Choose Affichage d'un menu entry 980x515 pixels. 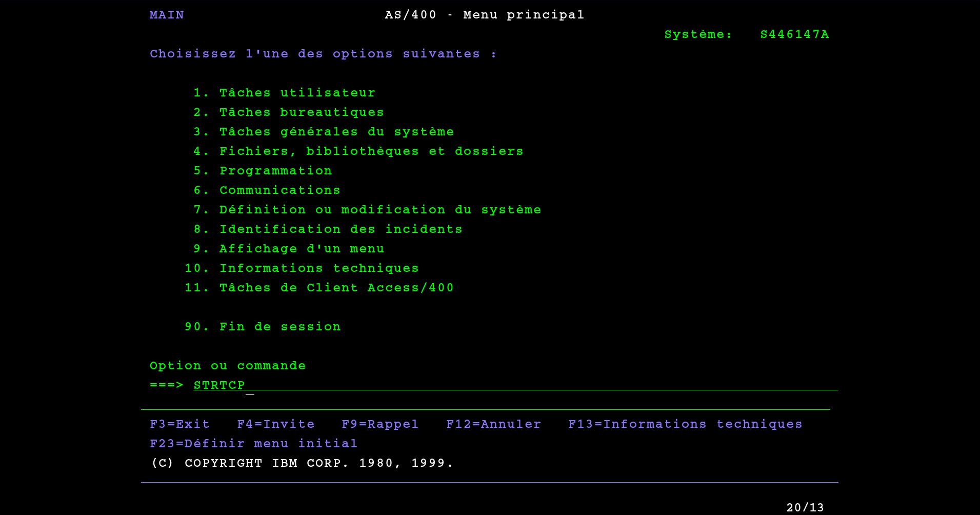pyautogui.click(x=302, y=249)
